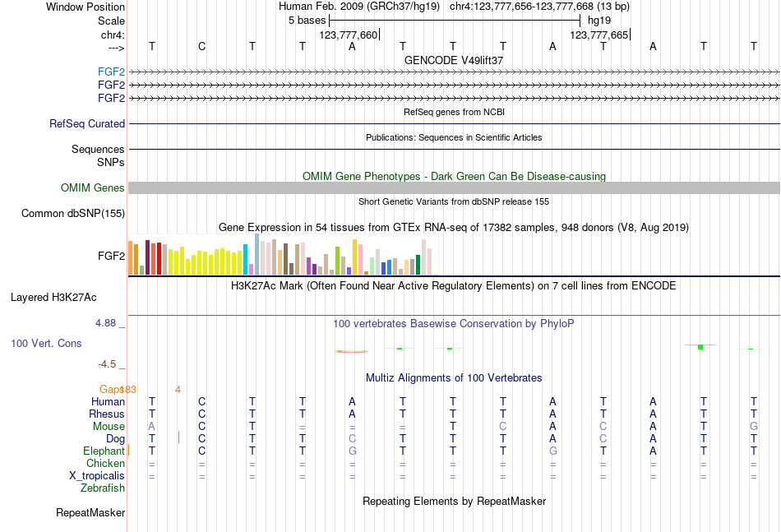The image size is (781, 532).
Task: Select the 100 Vert. Cons track label
Action: [x=46, y=343]
